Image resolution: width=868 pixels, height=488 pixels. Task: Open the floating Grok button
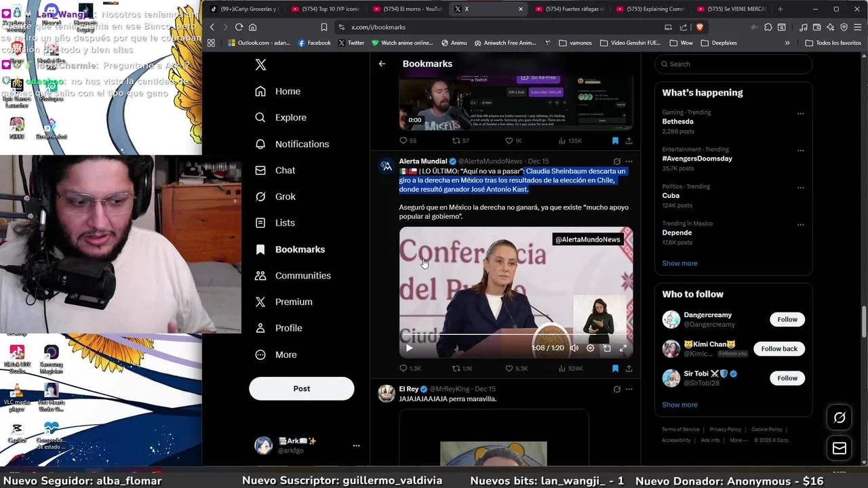point(840,418)
